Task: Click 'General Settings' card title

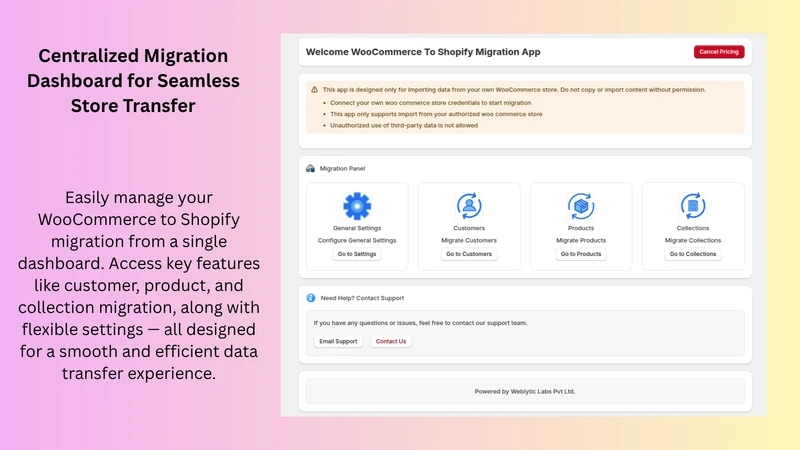Action: [x=357, y=228]
